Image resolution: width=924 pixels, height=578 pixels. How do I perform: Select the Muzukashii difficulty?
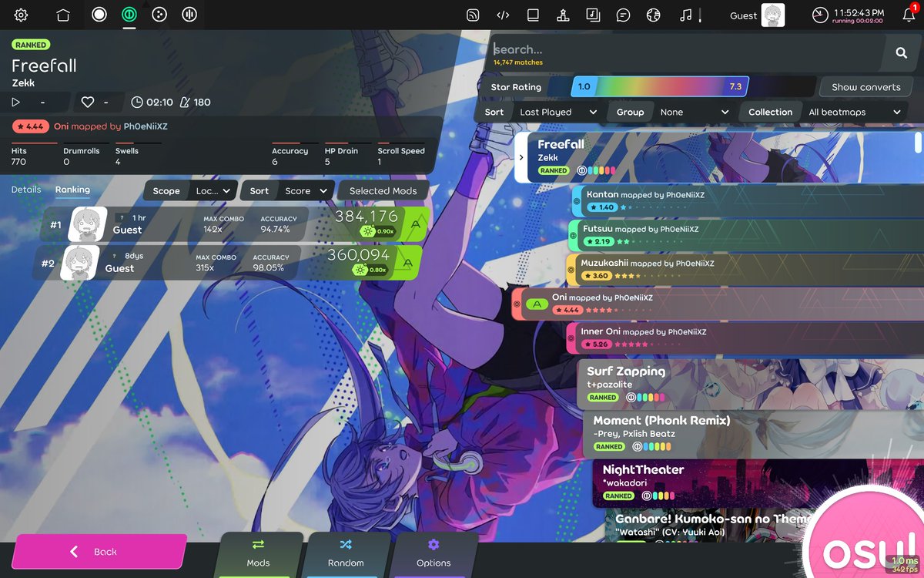(x=744, y=269)
